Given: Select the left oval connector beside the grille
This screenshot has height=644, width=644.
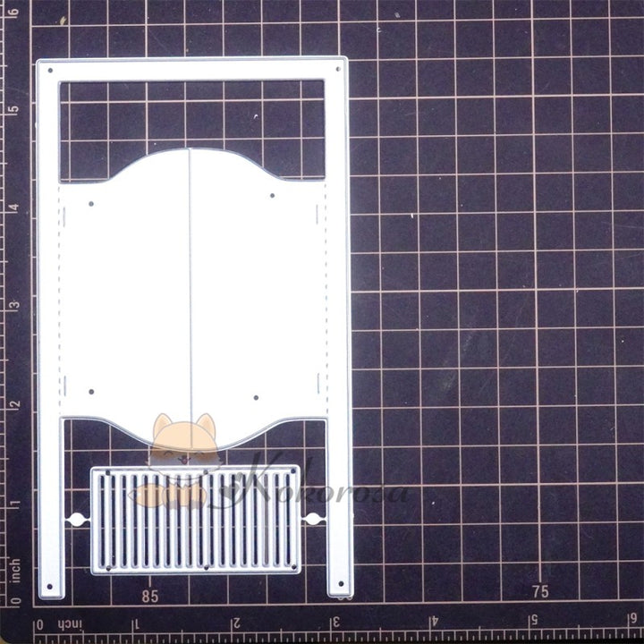Looking at the screenshot, I should [x=76, y=520].
